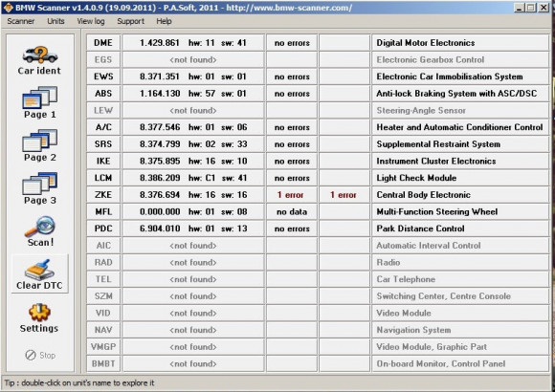The image size is (555, 392).
Task: Click ZKE part number 8.376.694
Action: (x=159, y=195)
